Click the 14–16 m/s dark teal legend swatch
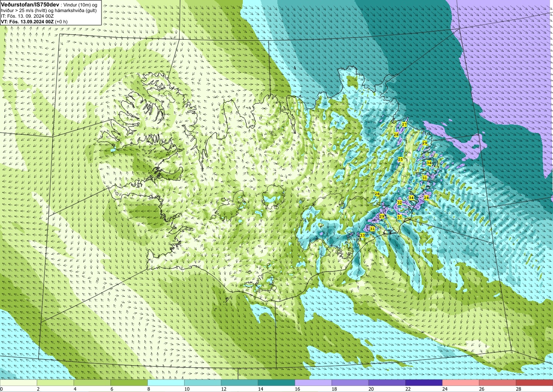553x392 pixels. pos(276,383)
